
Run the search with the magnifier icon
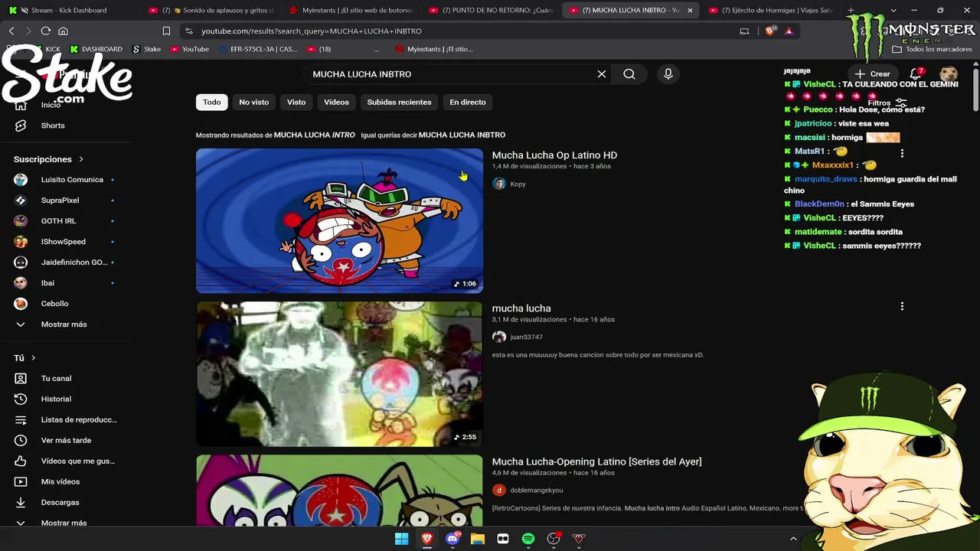coord(629,74)
